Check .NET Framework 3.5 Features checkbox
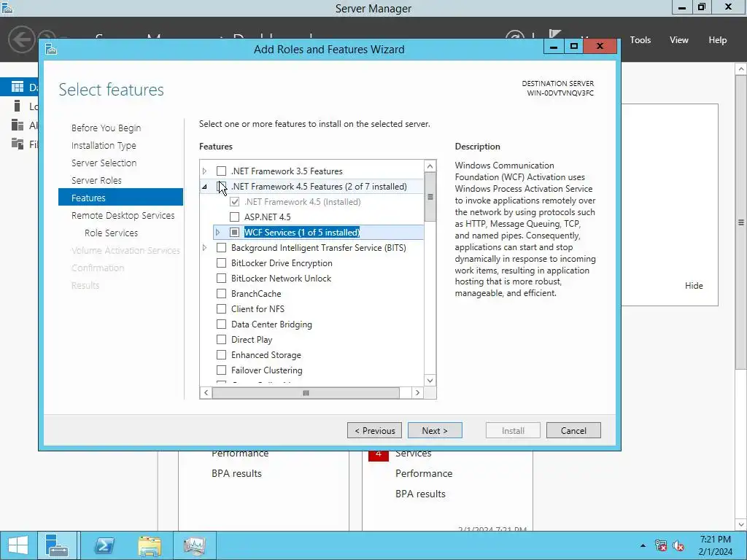The height and width of the screenshot is (560, 747). click(x=221, y=171)
